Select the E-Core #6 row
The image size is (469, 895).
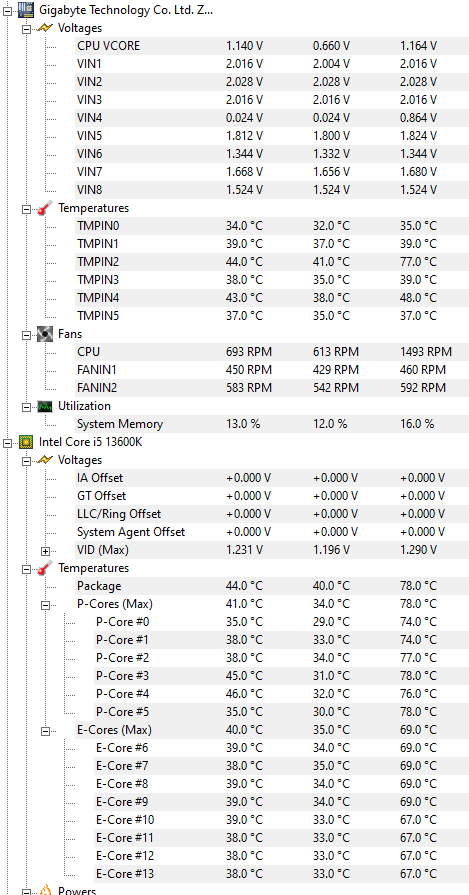pyautogui.click(x=280, y=748)
